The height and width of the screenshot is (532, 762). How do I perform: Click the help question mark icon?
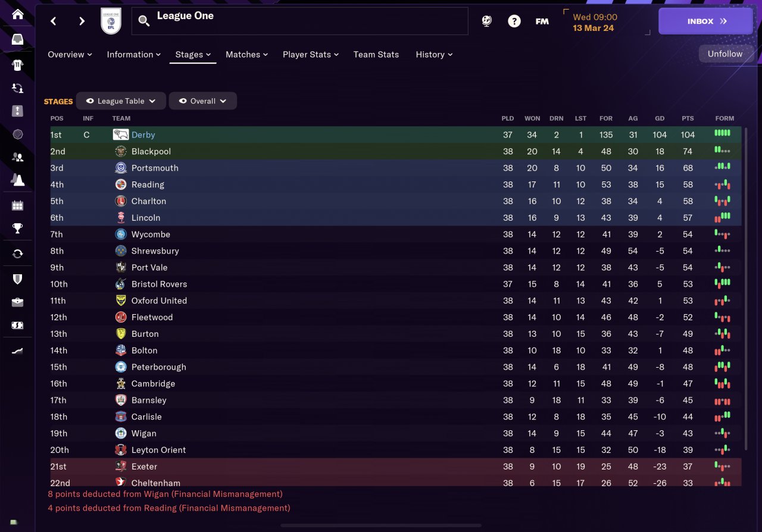pyautogui.click(x=514, y=21)
